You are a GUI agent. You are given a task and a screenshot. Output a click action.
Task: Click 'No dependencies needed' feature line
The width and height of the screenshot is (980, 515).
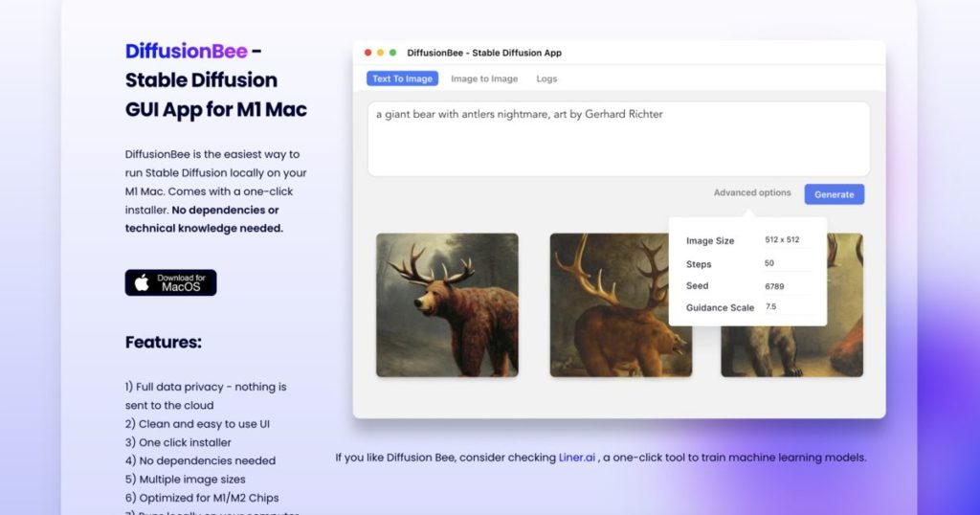click(x=200, y=460)
